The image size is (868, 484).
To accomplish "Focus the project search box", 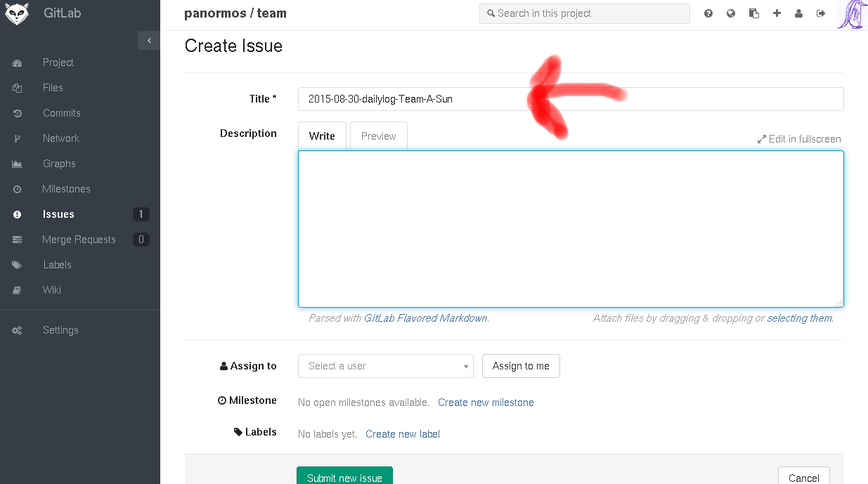I will tap(584, 13).
